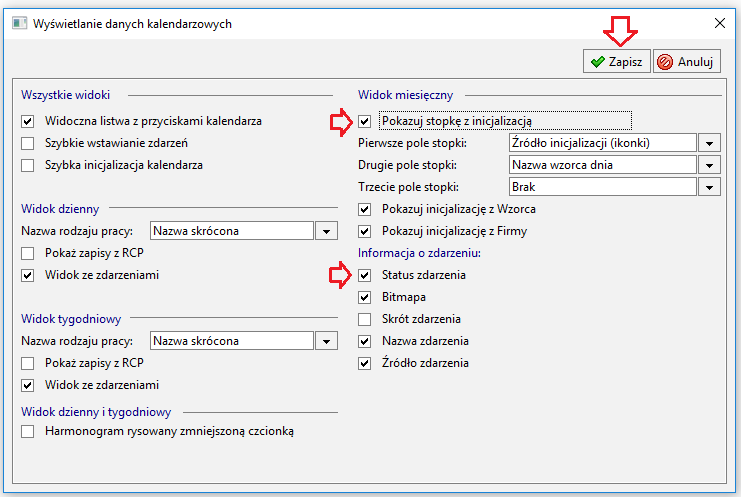Open Trzecie pole stopki dropdown arrow
This screenshot has width=741, height=497.
(x=709, y=187)
